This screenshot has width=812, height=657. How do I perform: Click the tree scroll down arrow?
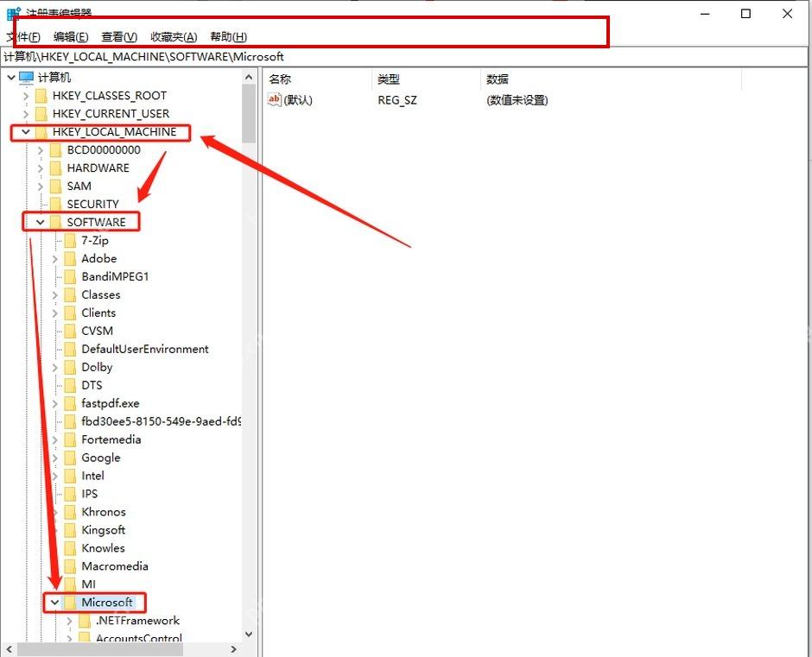pyautogui.click(x=249, y=635)
